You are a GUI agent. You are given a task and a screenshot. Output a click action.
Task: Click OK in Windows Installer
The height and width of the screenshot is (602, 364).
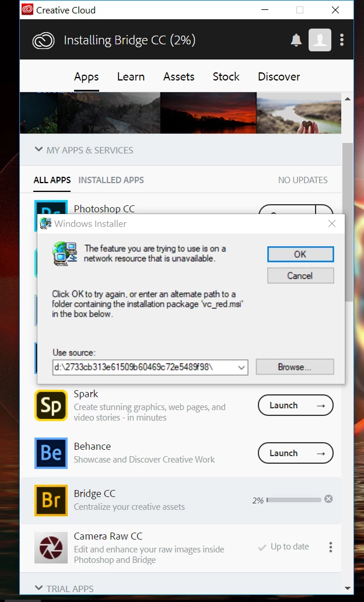pos(300,254)
